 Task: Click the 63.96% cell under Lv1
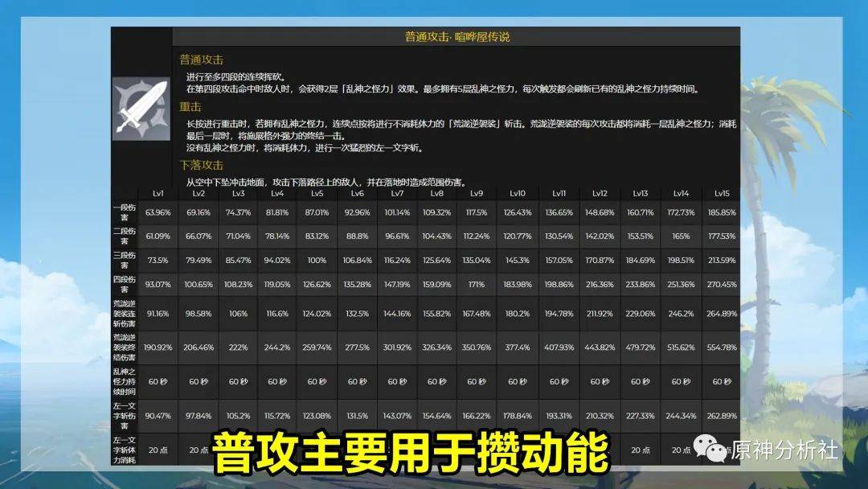(158, 212)
